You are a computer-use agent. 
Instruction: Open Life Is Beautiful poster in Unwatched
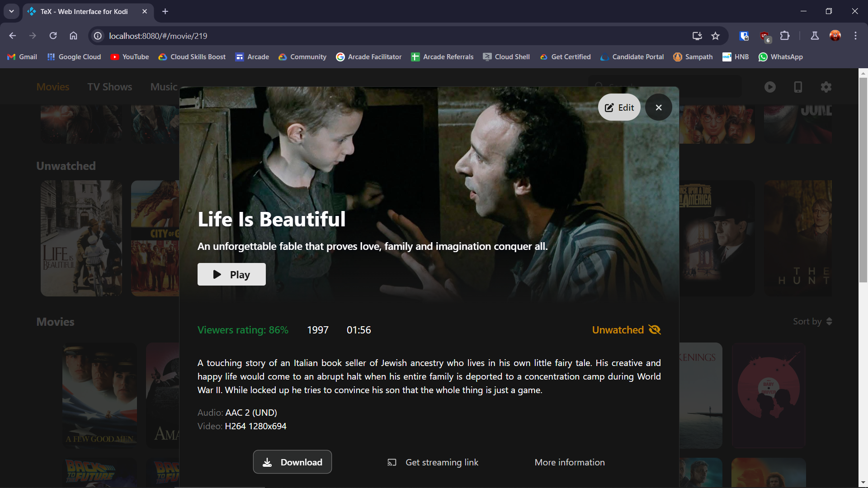pyautogui.click(x=81, y=238)
